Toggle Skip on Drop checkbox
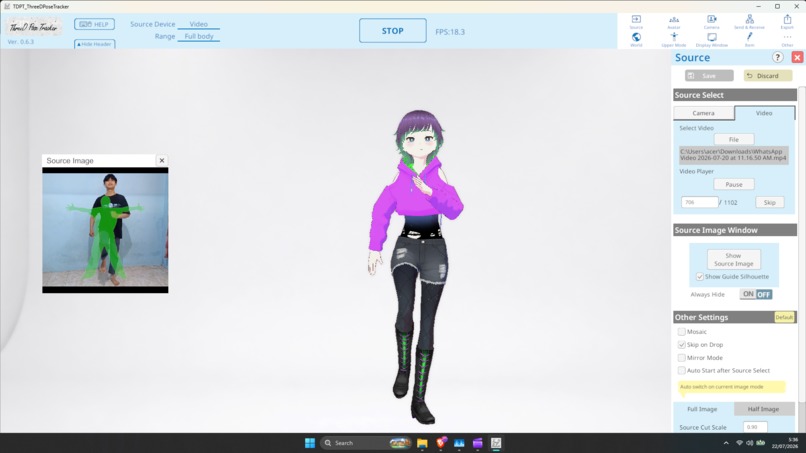This screenshot has height=453, width=806. (x=682, y=345)
